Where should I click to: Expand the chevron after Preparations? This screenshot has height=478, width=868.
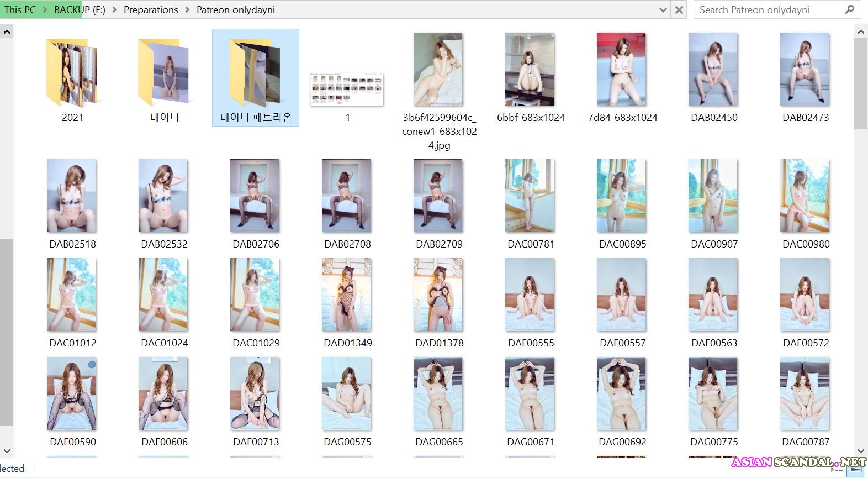[187, 10]
